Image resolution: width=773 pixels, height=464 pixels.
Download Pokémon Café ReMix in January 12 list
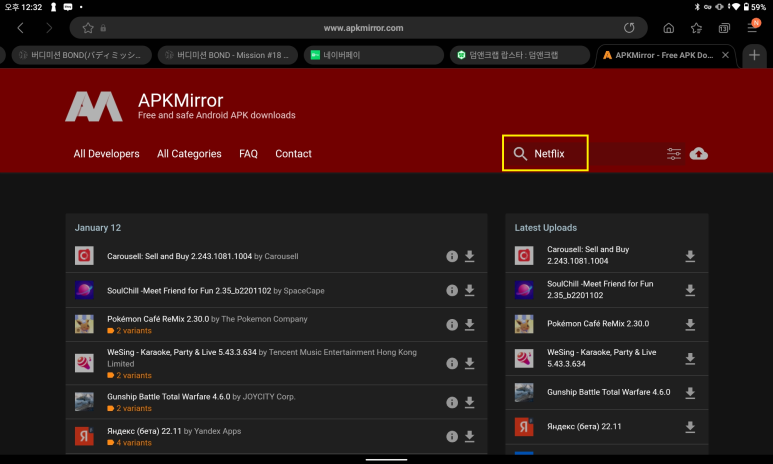pos(470,324)
